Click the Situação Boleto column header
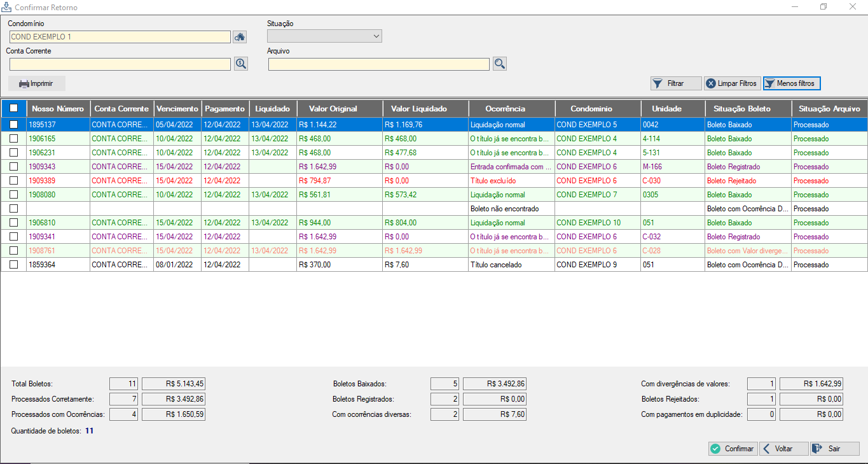 click(x=747, y=109)
